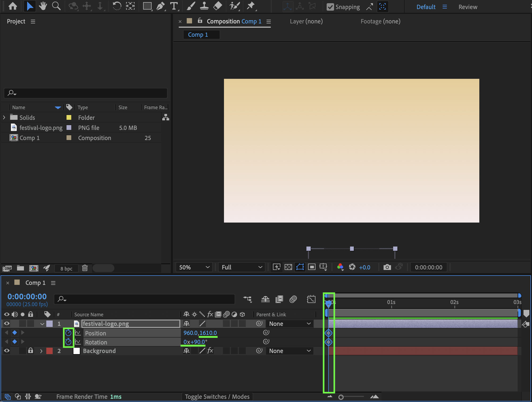
Task: Select the Zoom magnifier tool
Action: (x=56, y=6)
